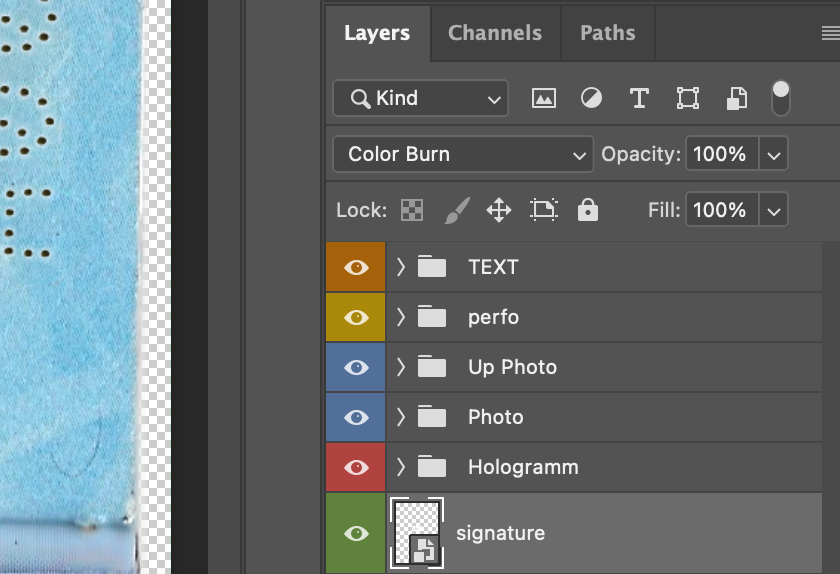Lock position move icon

(498, 210)
